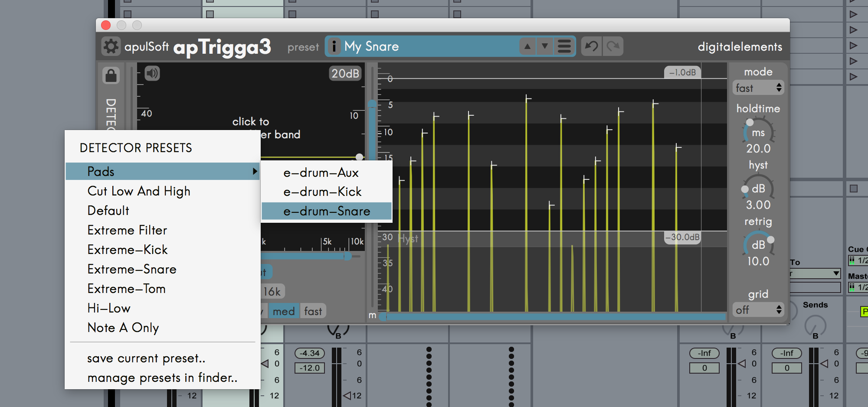Click the digitalelements label
This screenshot has height=407, width=868.
(740, 47)
